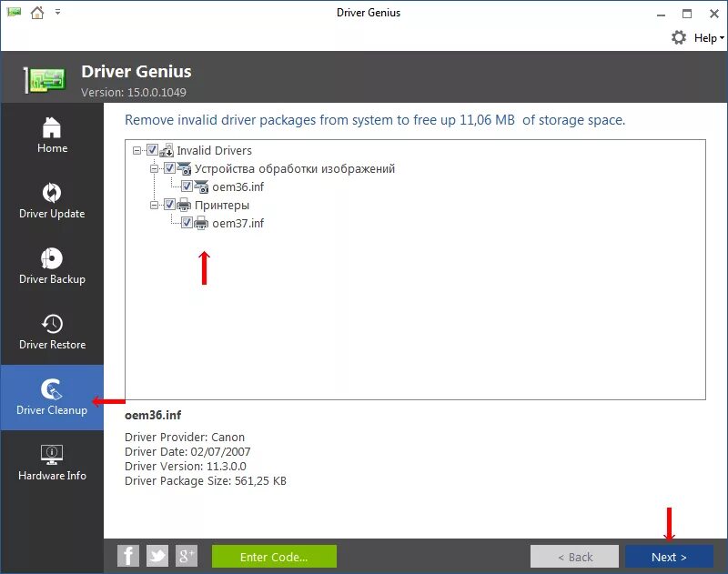
Task: Open Driver Update section
Action: pyautogui.click(x=52, y=200)
